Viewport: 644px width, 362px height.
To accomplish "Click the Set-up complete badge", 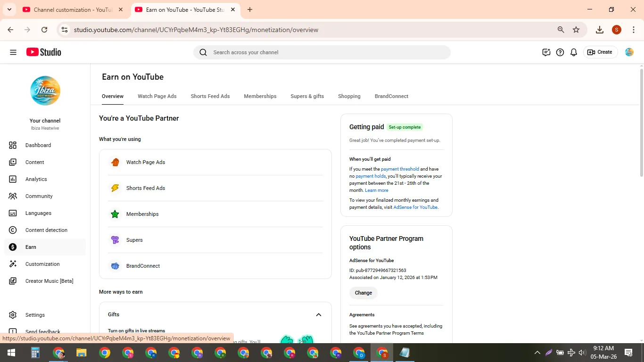I will pyautogui.click(x=405, y=127).
